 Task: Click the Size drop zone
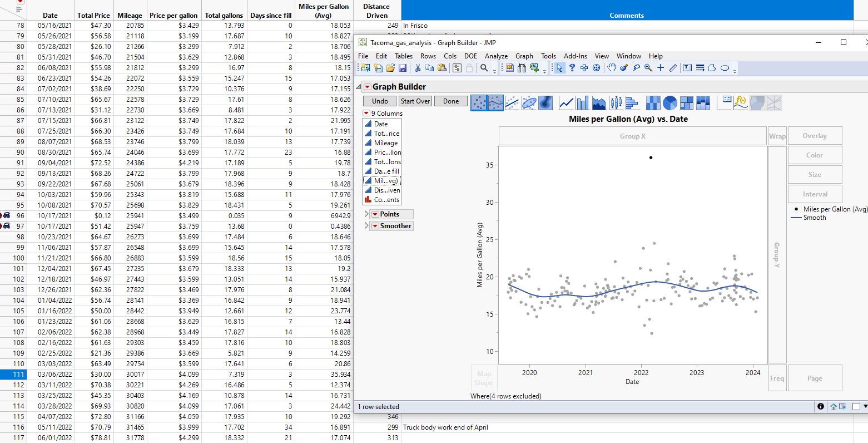[x=815, y=175]
